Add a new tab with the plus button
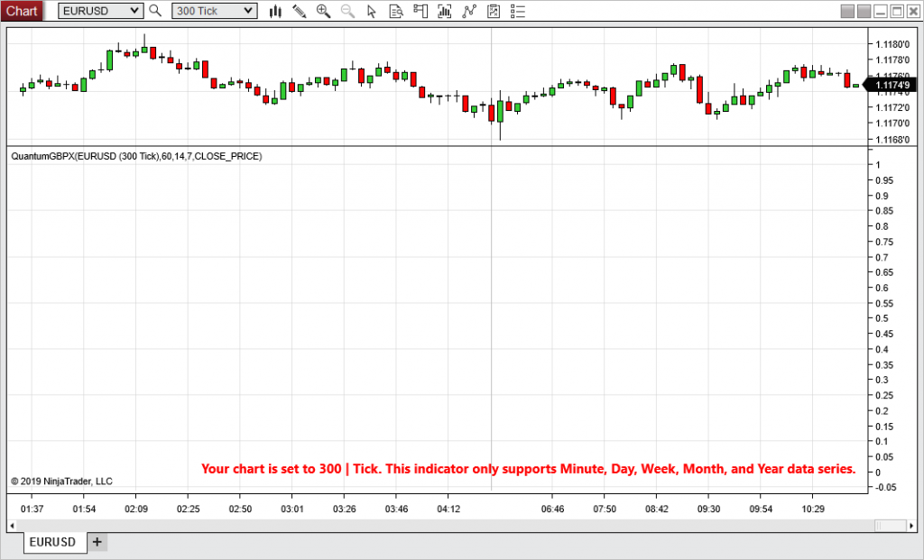Viewport: 924px width, 560px height. [x=97, y=542]
